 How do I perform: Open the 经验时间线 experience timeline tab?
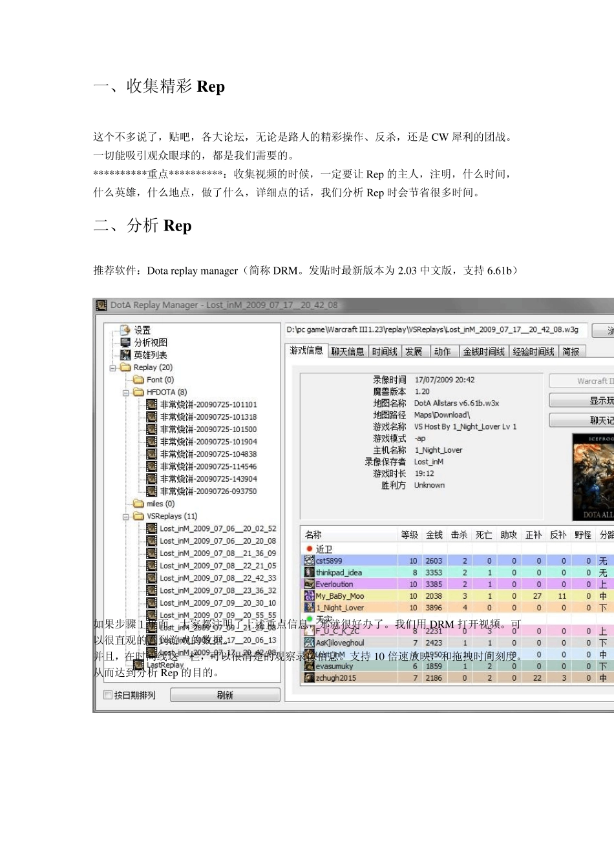[534, 351]
